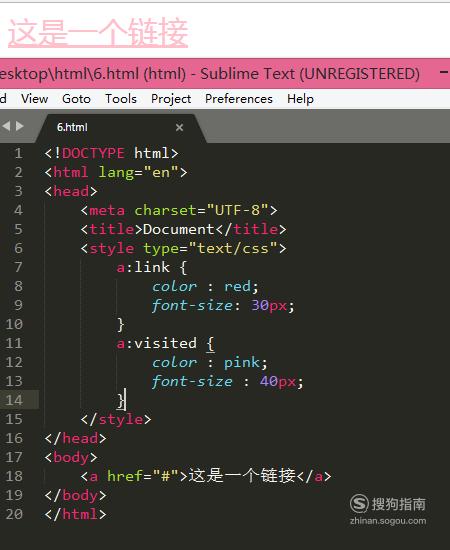Screen dimensions: 450x550
Task: Click the a:link selector
Action: point(143,267)
